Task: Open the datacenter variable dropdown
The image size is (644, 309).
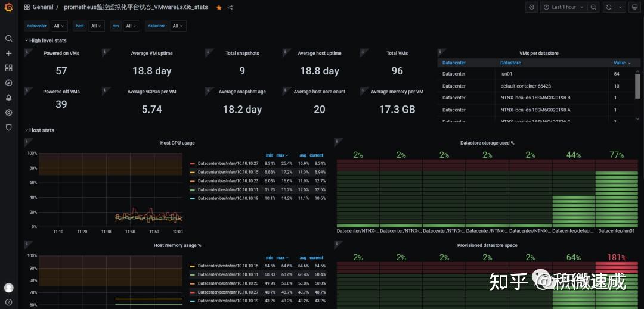Action: point(58,26)
